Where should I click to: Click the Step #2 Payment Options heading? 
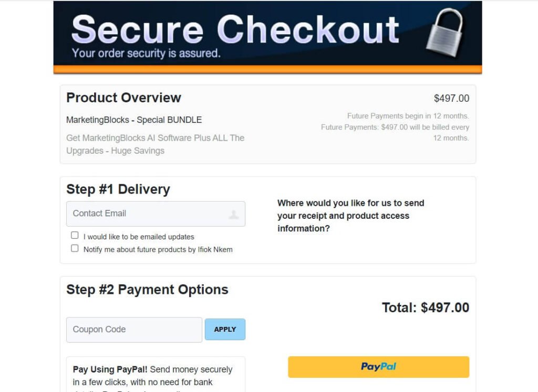click(x=147, y=290)
